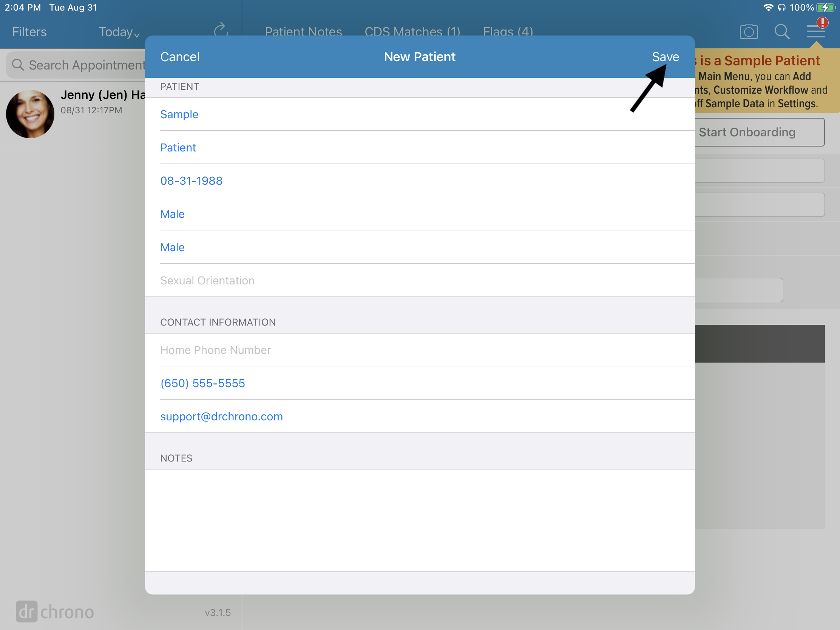Screen dimensions: 840x630
Task: Open the Filters option
Action: point(29,32)
